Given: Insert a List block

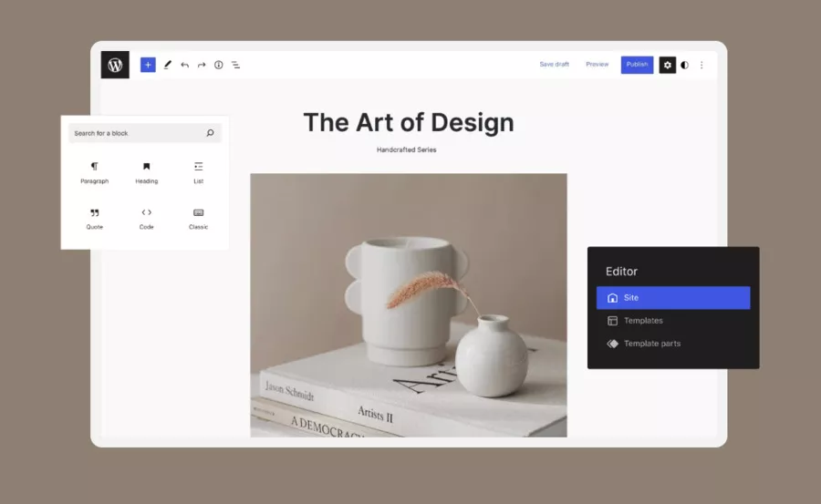Looking at the screenshot, I should (x=199, y=173).
